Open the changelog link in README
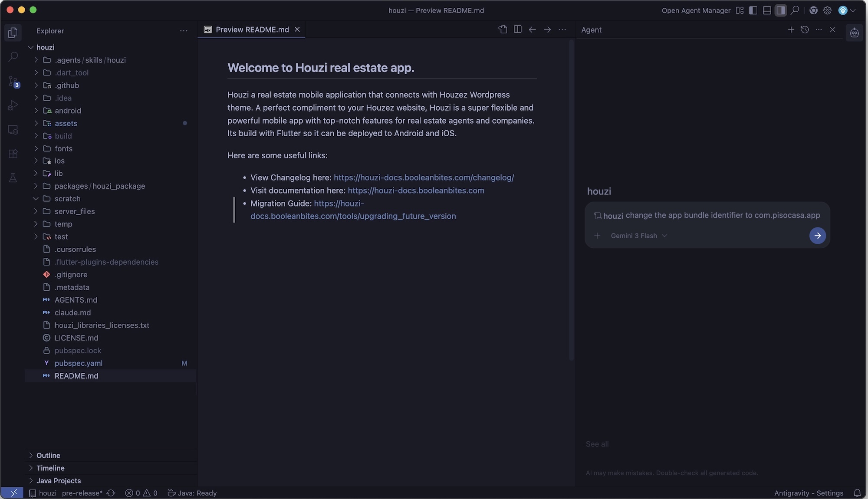The image size is (868, 499). click(424, 177)
